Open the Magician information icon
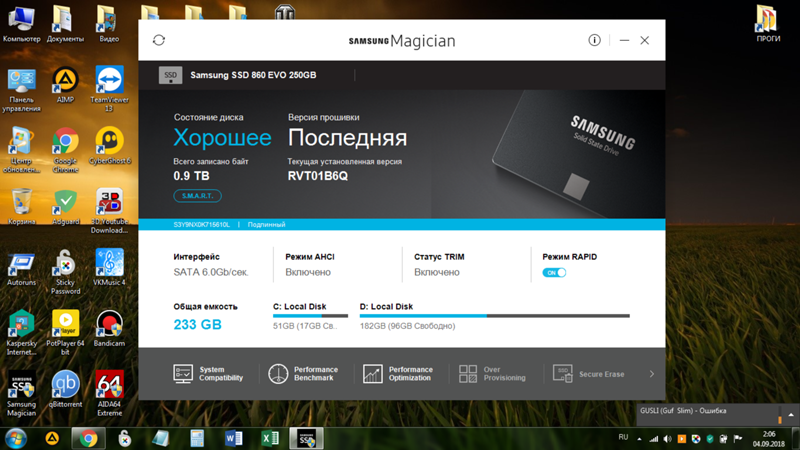Screen dimensions: 800x450 point(594,40)
